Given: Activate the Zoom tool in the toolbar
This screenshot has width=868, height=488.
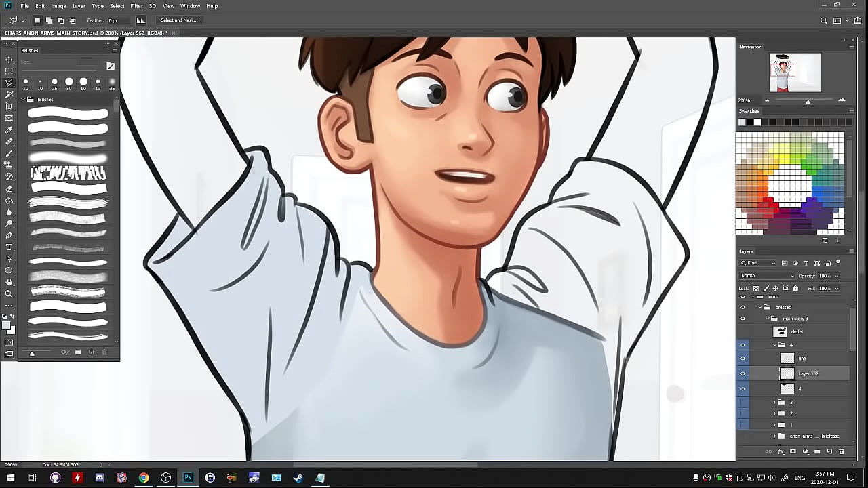Looking at the screenshot, I should tap(9, 294).
